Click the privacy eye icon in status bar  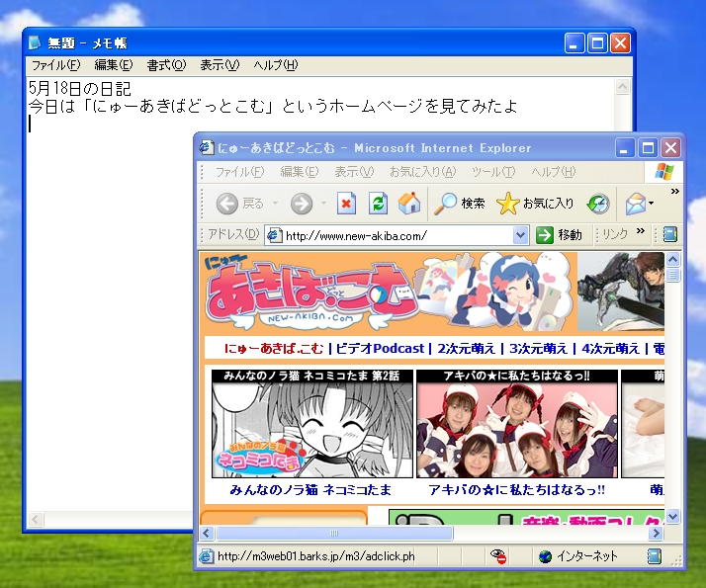pos(498,556)
